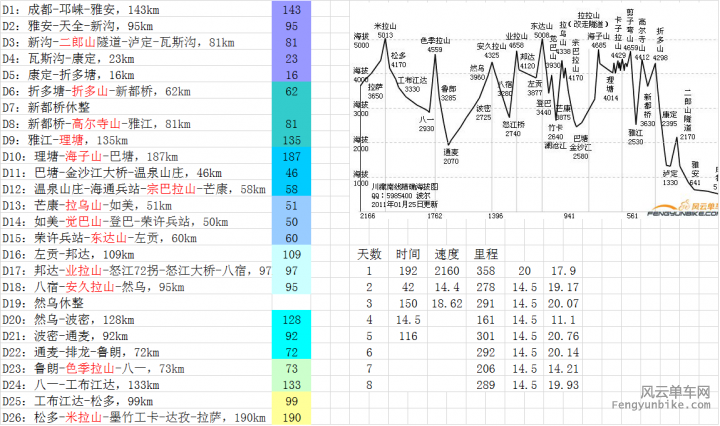
Task: Click the D8 row with 高尔寺山-雅江
Action: [136, 123]
